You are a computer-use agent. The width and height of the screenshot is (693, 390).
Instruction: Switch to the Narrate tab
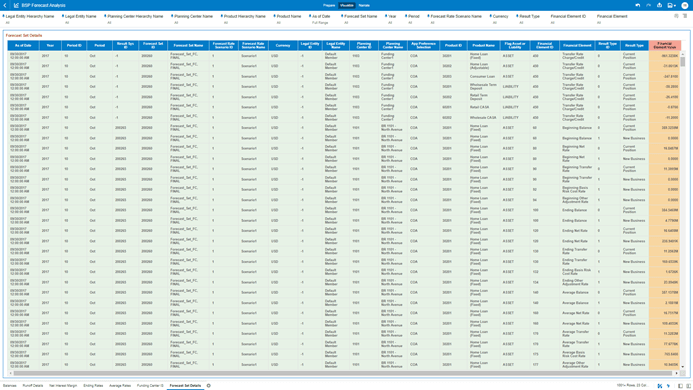(x=364, y=5)
